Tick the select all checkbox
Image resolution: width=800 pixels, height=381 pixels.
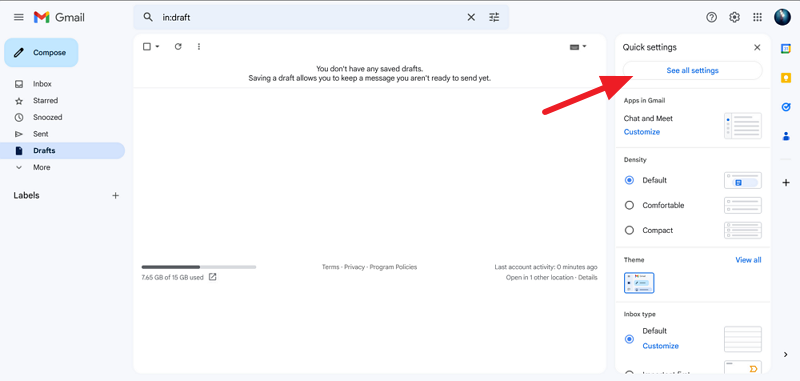[x=147, y=46]
